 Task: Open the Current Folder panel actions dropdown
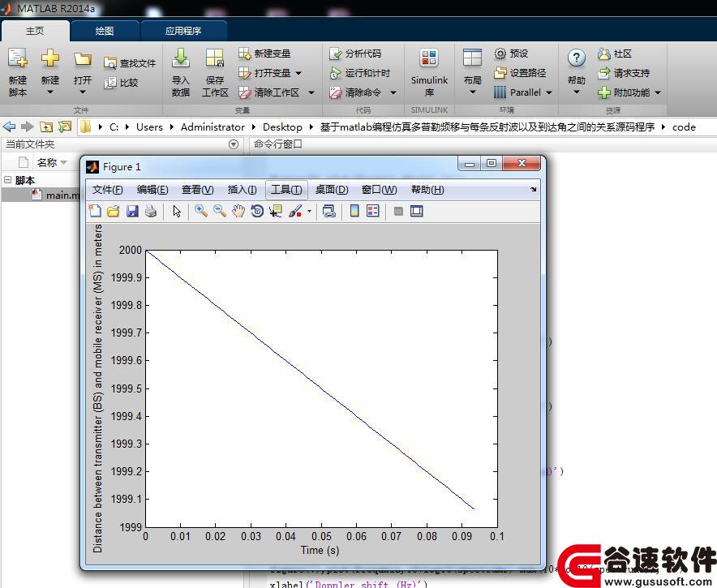pos(234,144)
